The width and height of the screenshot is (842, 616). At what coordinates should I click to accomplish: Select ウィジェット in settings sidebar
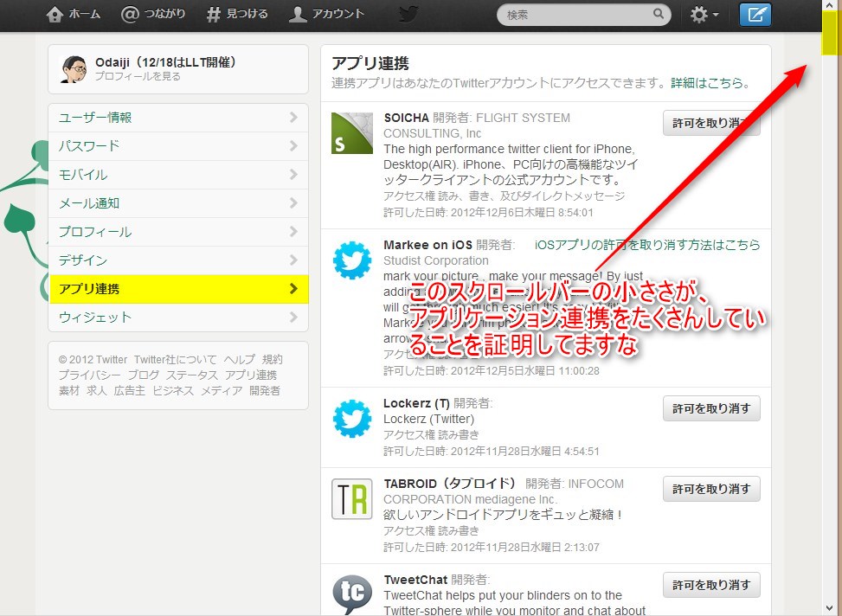(x=178, y=318)
